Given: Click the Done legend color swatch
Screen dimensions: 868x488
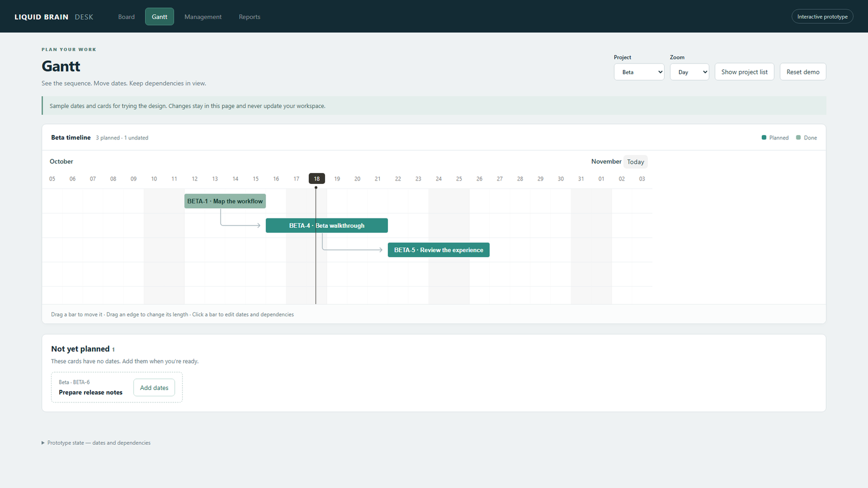Looking at the screenshot, I should pos(798,138).
